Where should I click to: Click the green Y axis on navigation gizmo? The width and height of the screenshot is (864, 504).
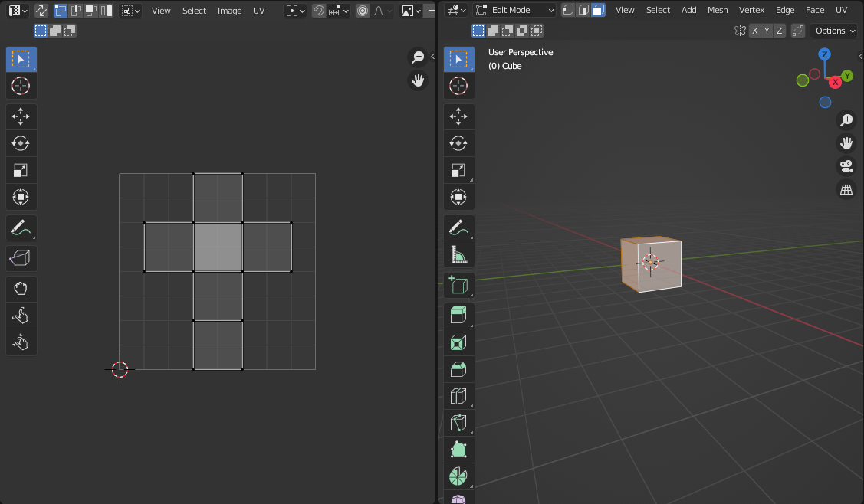coord(847,76)
